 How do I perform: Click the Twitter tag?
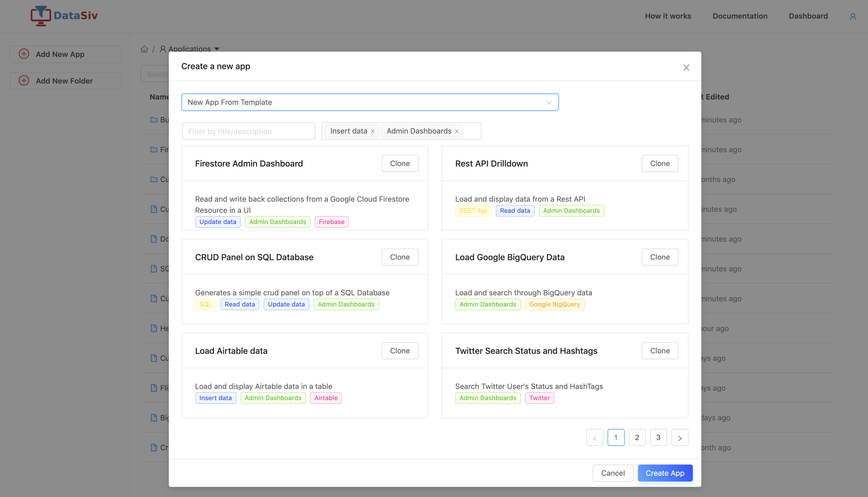tap(539, 398)
